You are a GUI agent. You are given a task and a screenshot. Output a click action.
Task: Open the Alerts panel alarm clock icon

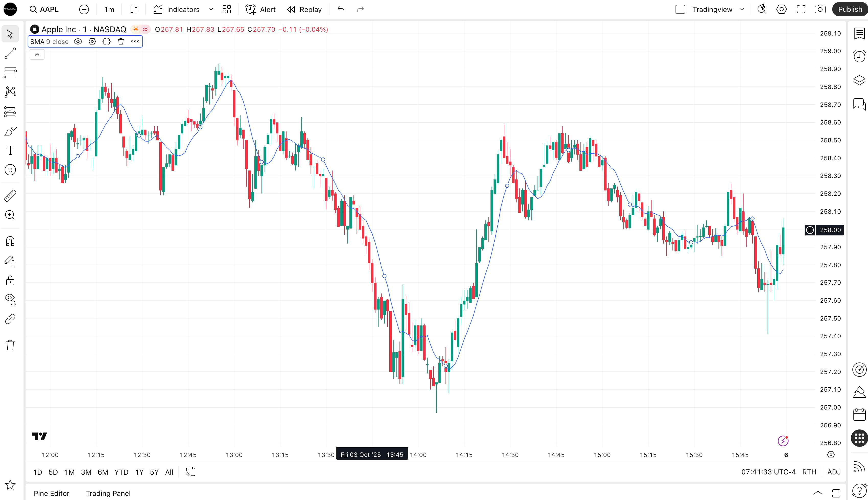point(859,56)
